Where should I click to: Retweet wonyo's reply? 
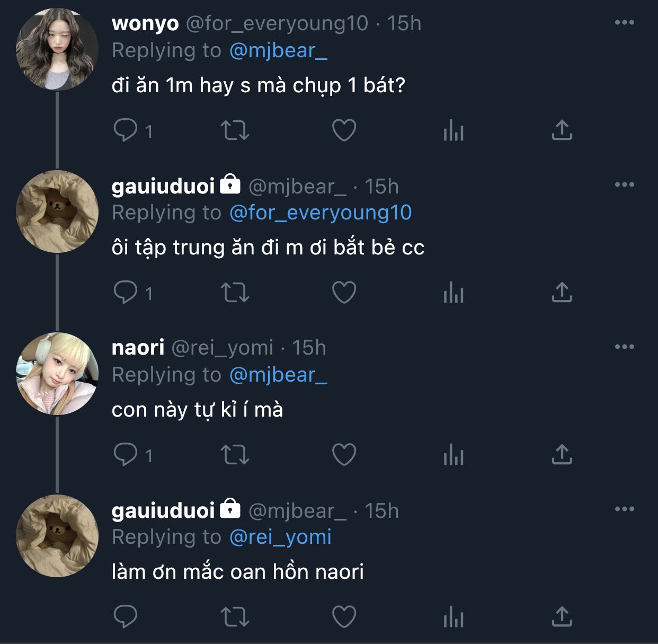235,130
